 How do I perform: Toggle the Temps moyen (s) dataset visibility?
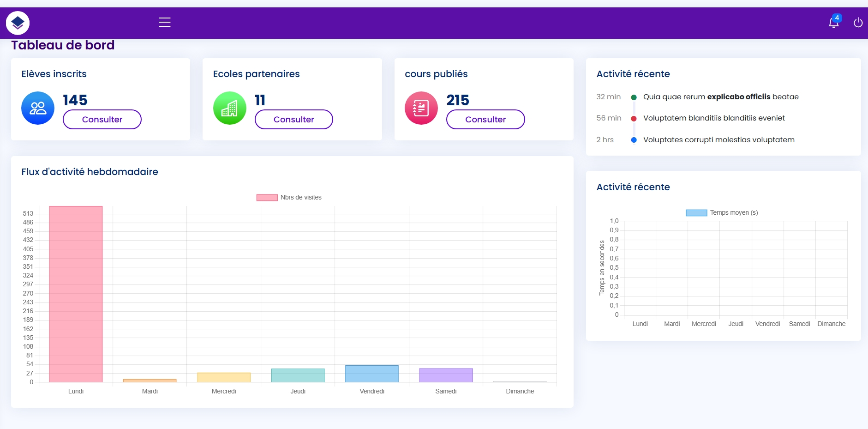[x=721, y=212]
